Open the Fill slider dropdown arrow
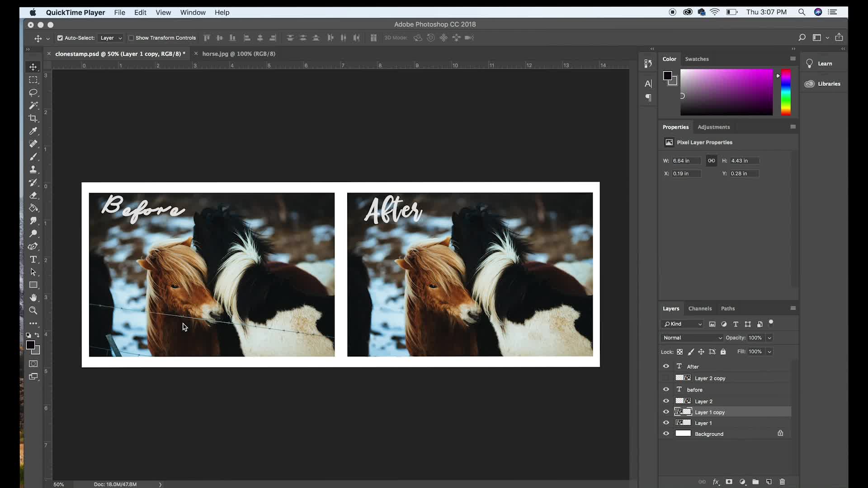Screen dimensions: 868x488 (x=769, y=352)
